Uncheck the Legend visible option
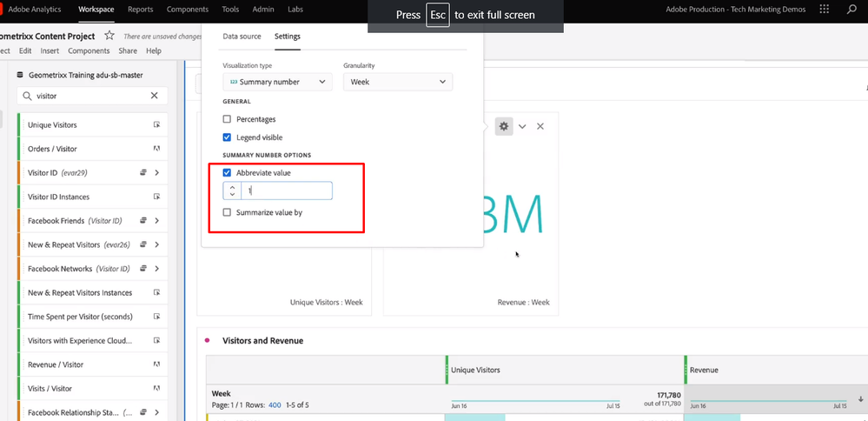The image size is (868, 421). (x=228, y=137)
